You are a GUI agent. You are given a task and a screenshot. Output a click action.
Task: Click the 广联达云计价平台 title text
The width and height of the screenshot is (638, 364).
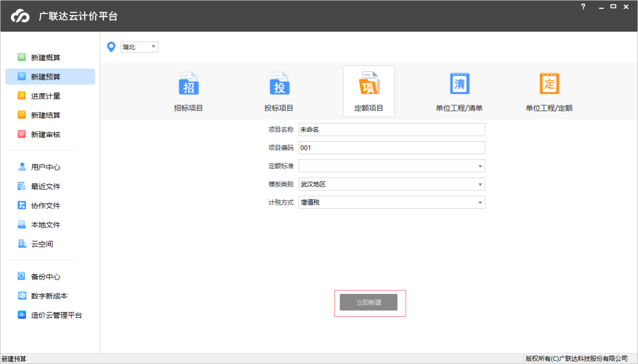coord(78,16)
